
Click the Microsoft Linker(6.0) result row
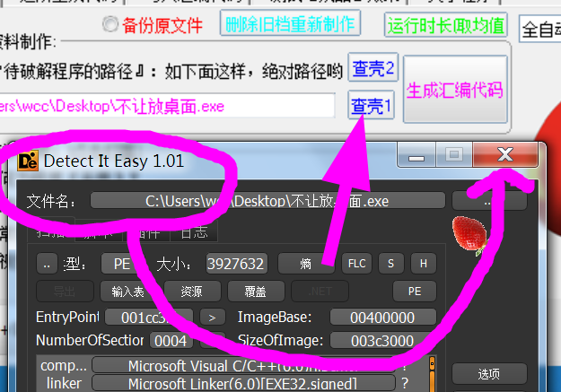pos(243,383)
